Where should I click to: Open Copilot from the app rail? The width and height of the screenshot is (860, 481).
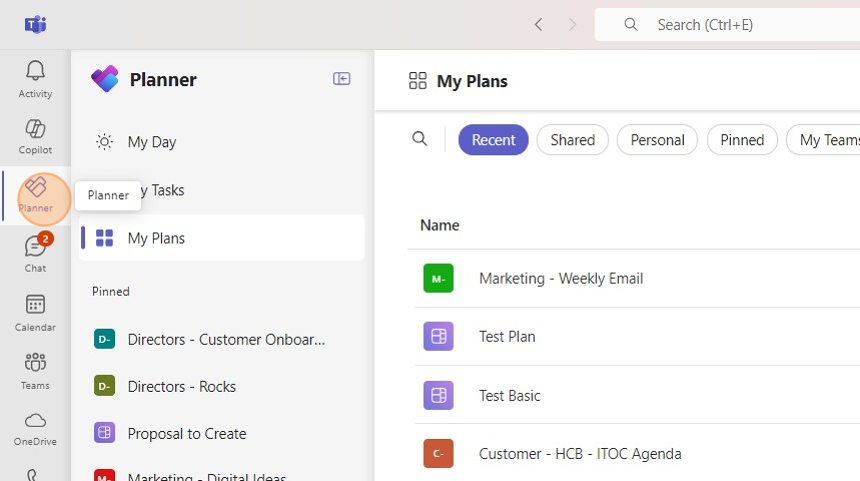35,136
